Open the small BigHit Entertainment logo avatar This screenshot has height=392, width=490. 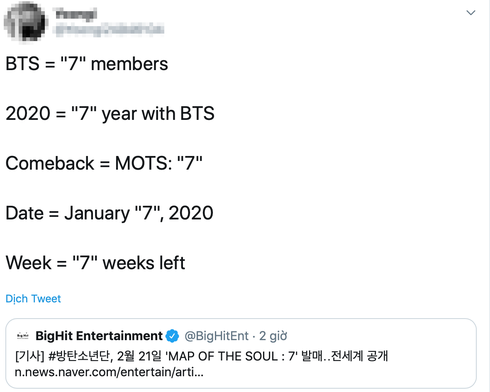click(x=23, y=336)
